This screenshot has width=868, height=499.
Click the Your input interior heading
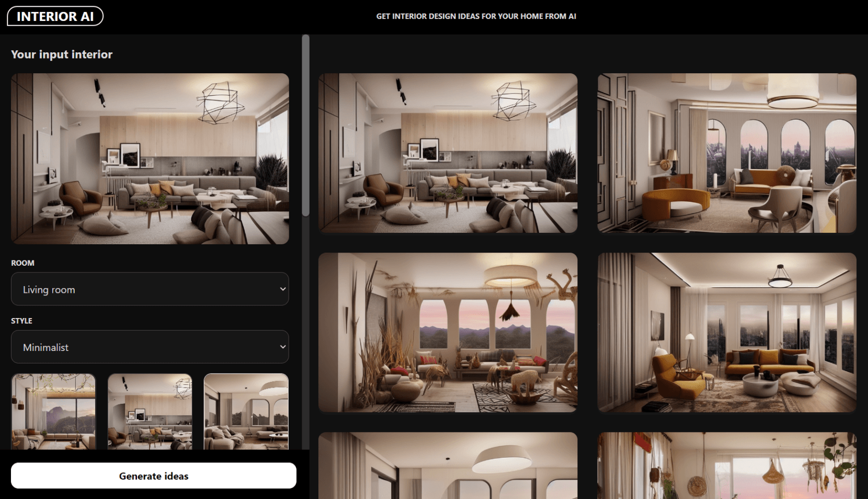61,54
